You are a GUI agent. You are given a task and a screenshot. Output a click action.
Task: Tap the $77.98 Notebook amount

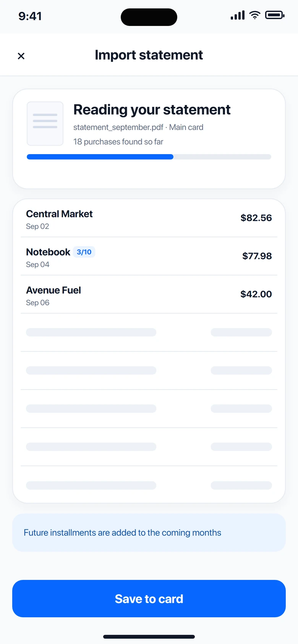257,256
